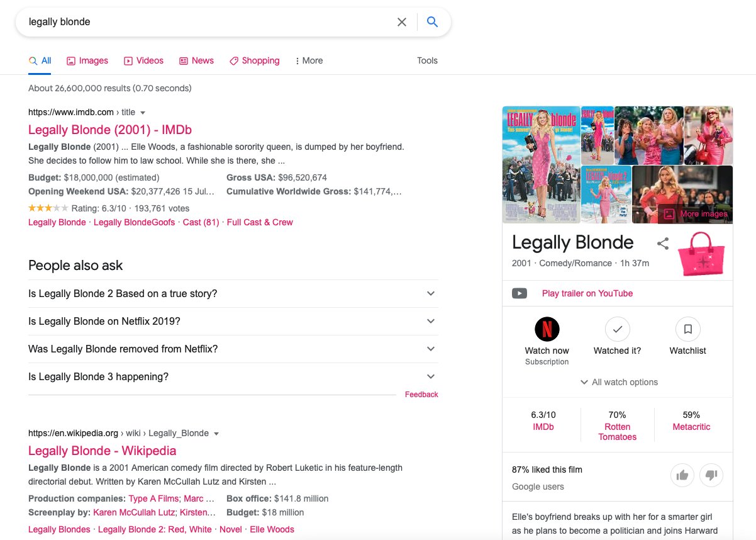The image size is (756, 540).
Task: Open the Cast (81) sublink
Action: pos(201,222)
